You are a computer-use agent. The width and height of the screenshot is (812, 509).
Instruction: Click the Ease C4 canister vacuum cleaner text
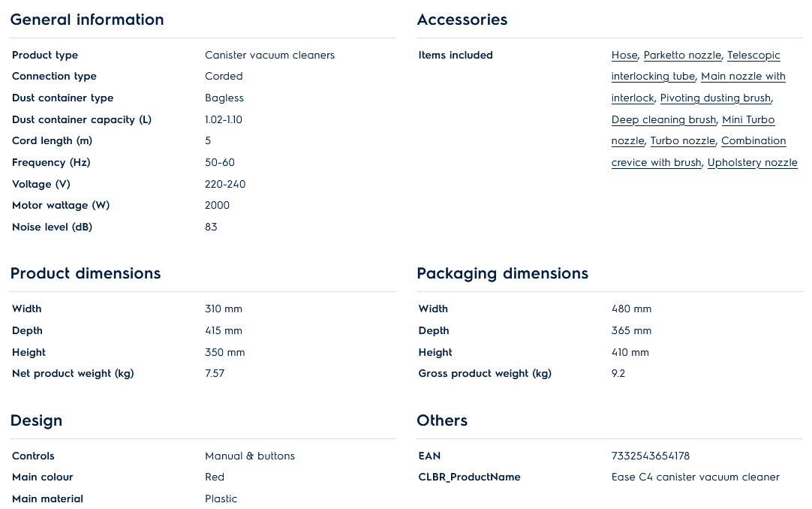(x=696, y=477)
